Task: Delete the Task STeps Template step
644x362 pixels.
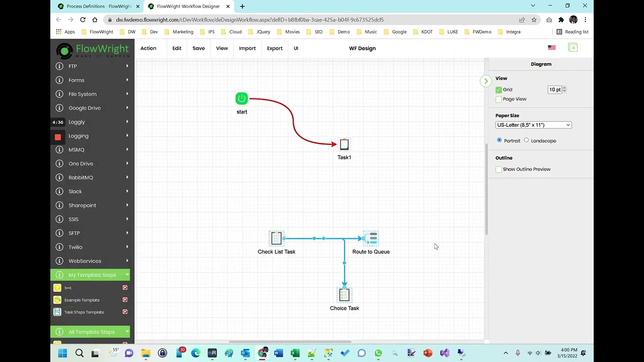Action: pos(125,312)
